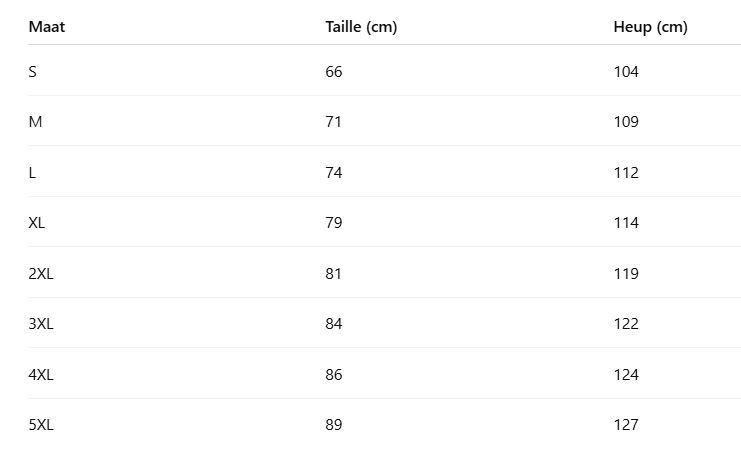741x468 pixels.
Task: Select the size M row label
Action: (35, 122)
